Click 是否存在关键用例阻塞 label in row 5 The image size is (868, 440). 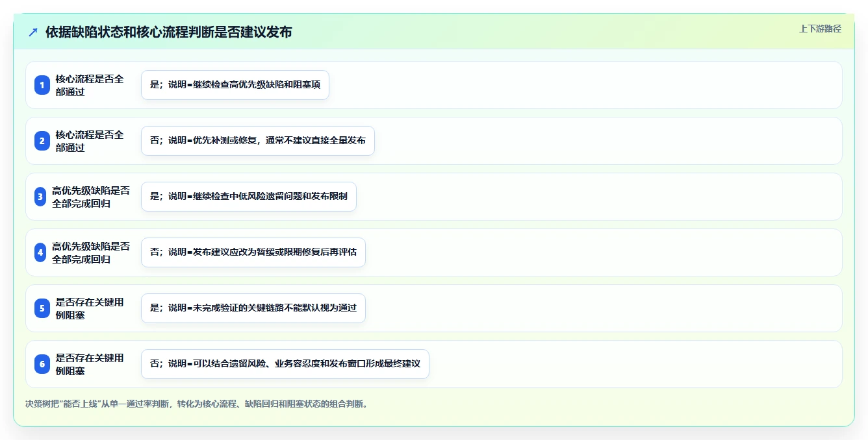coord(90,308)
